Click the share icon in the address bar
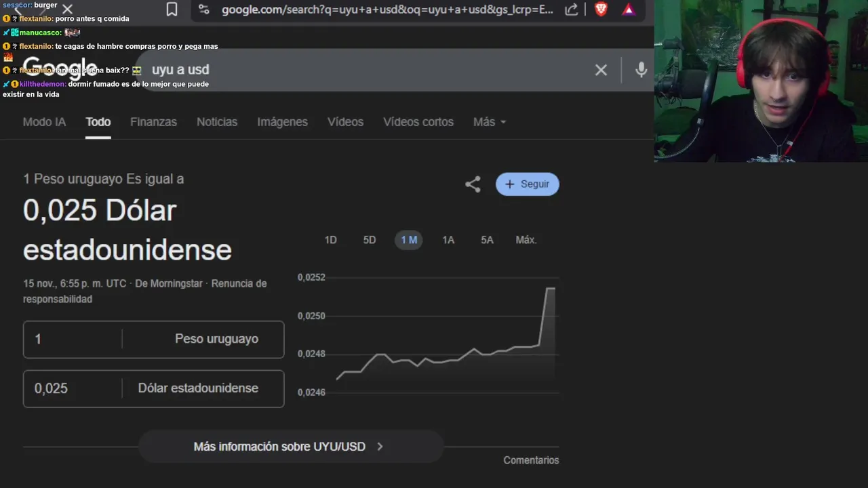This screenshot has width=868, height=488. tap(572, 9)
